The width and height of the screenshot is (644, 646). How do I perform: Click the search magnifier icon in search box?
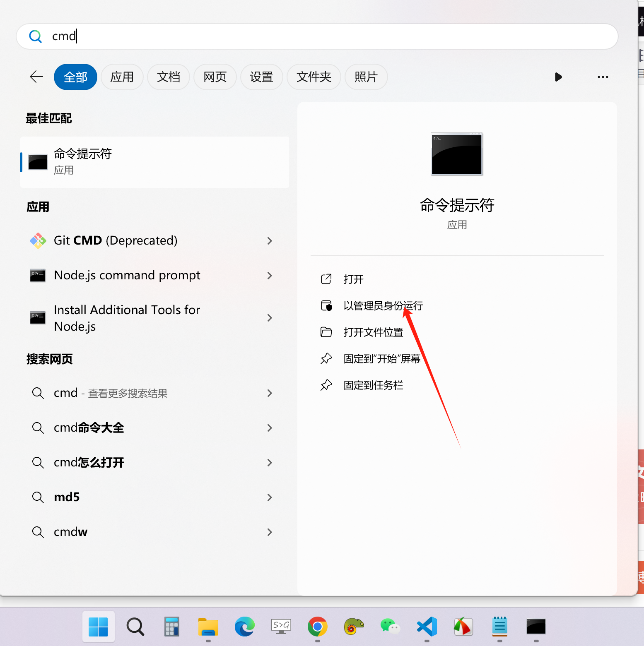click(x=35, y=36)
